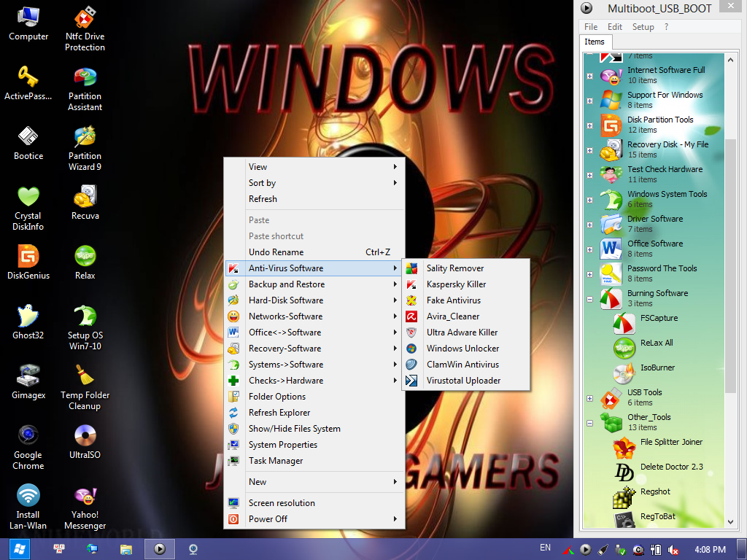Toggle Show/Hide Files System entry
This screenshot has width=747, height=560.
[x=314, y=429]
